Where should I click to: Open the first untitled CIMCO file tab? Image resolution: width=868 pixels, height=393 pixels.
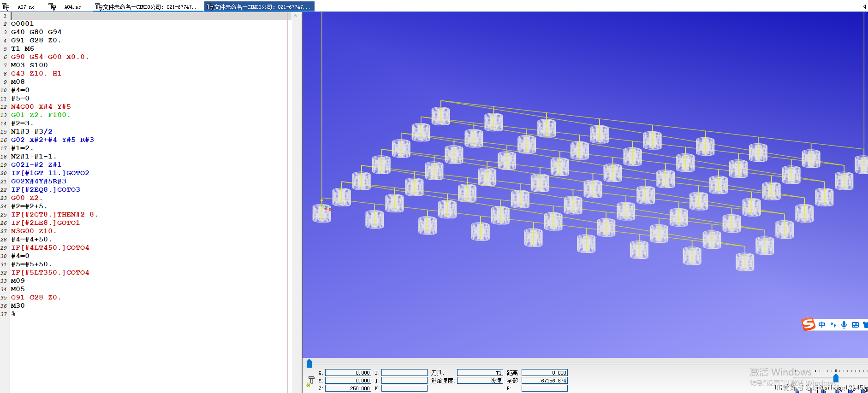click(x=148, y=7)
